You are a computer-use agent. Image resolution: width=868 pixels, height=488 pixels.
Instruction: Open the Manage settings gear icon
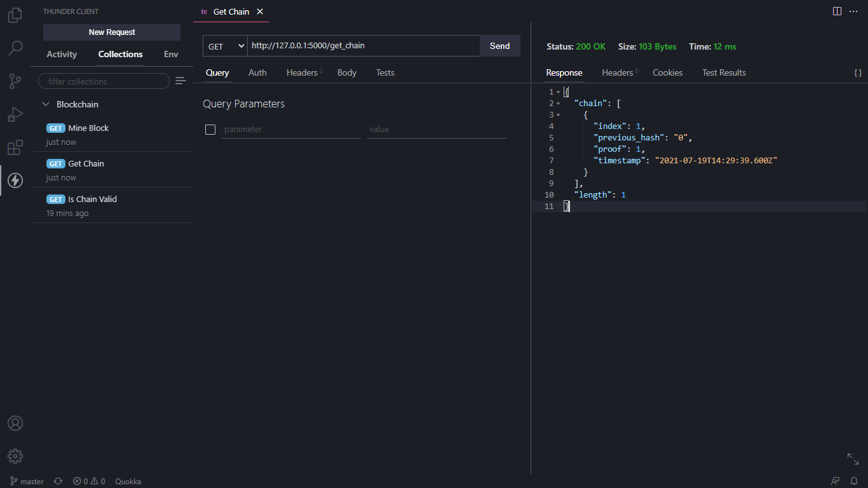pos(15,456)
